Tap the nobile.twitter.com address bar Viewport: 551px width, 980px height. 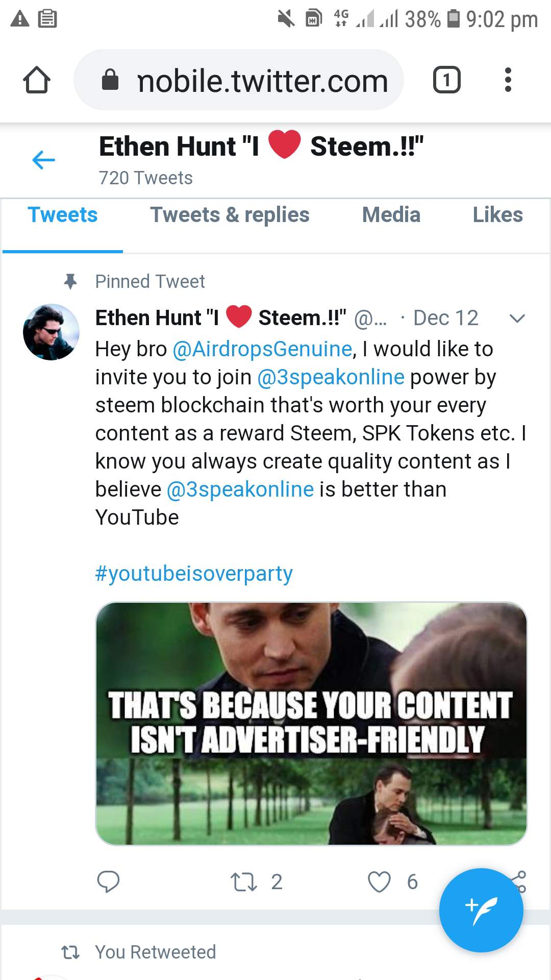click(262, 80)
